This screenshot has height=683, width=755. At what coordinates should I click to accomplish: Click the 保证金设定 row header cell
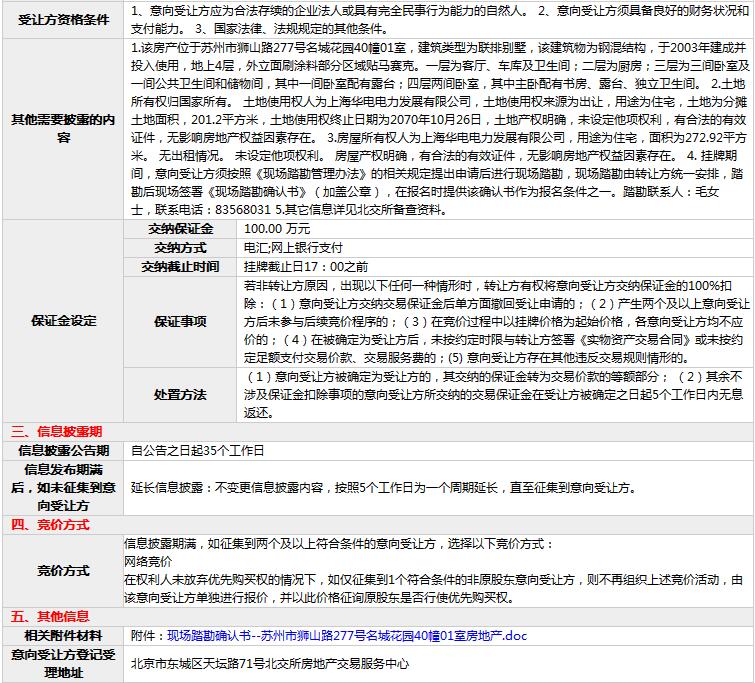point(64,321)
